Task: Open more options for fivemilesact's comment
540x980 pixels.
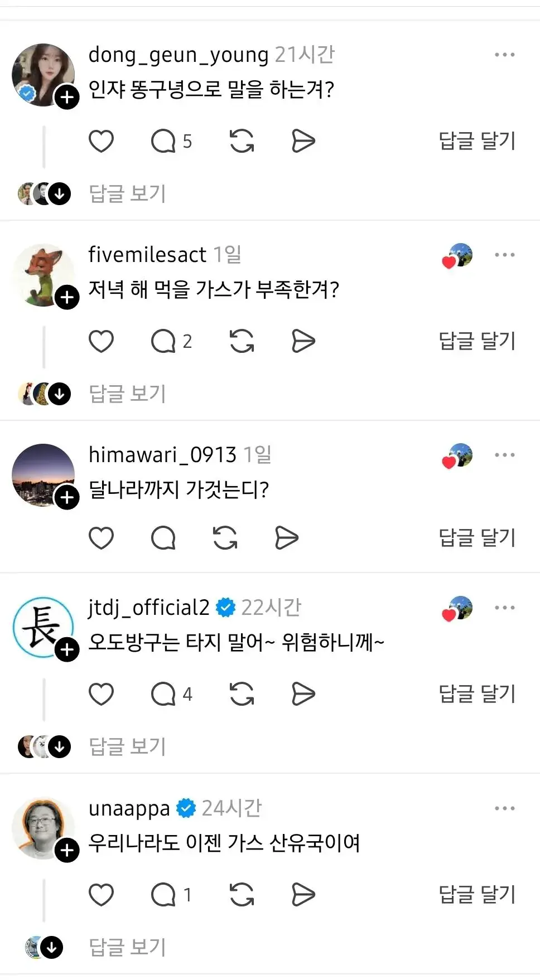Action: [x=504, y=255]
